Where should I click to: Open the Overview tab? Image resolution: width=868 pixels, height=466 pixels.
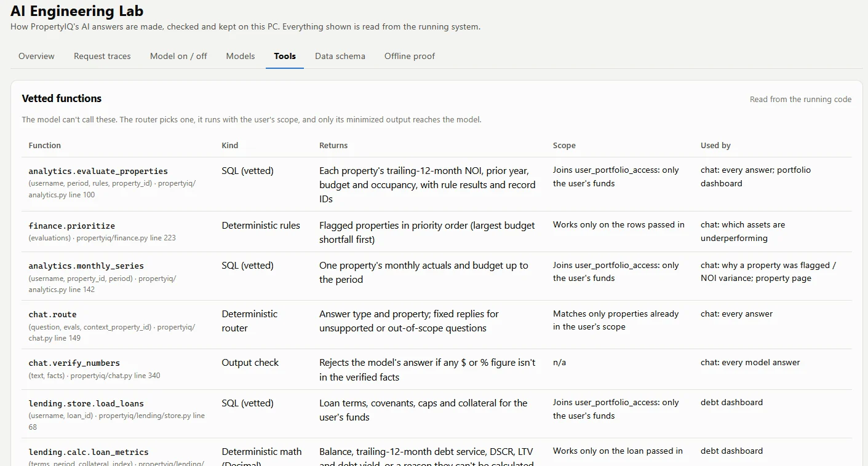tap(36, 56)
